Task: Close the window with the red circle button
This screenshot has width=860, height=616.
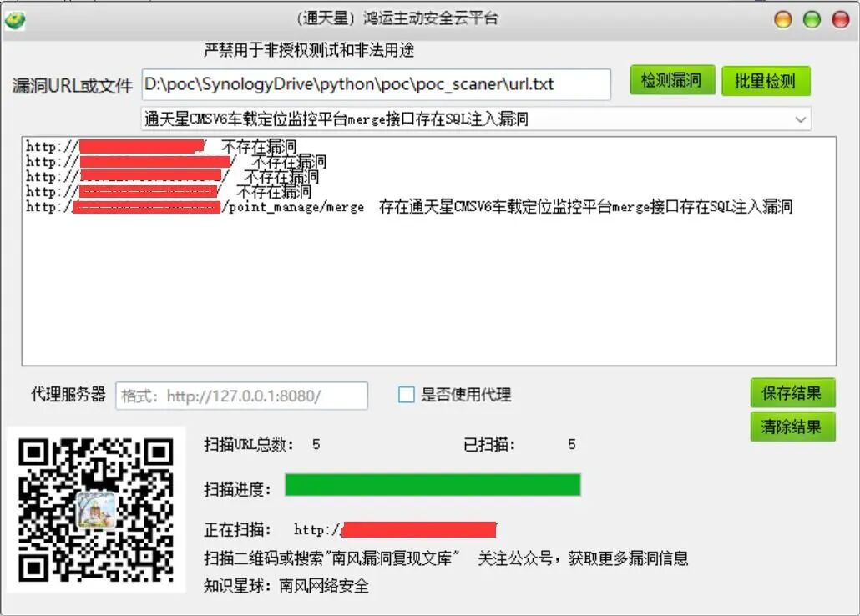Action: (x=841, y=20)
